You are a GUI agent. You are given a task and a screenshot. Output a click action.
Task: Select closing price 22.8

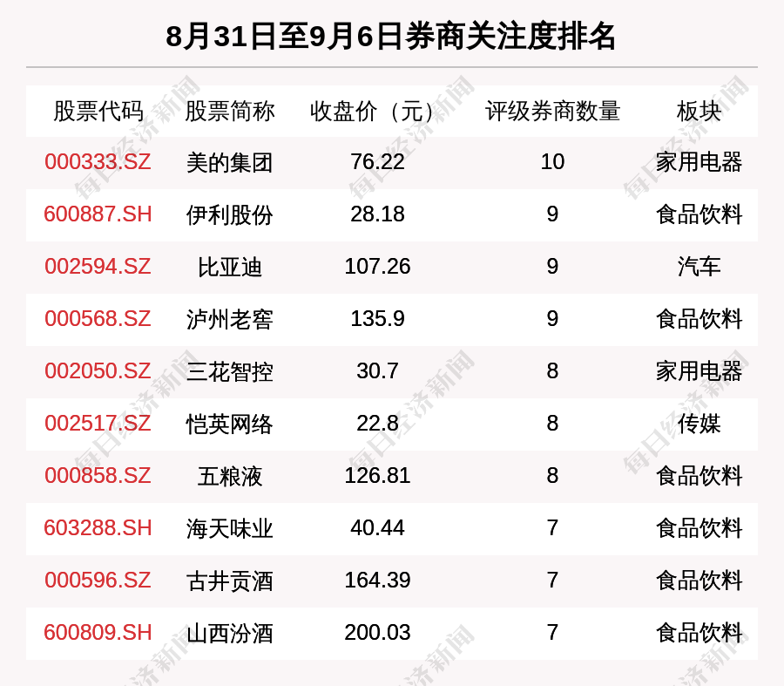pyautogui.click(x=377, y=424)
